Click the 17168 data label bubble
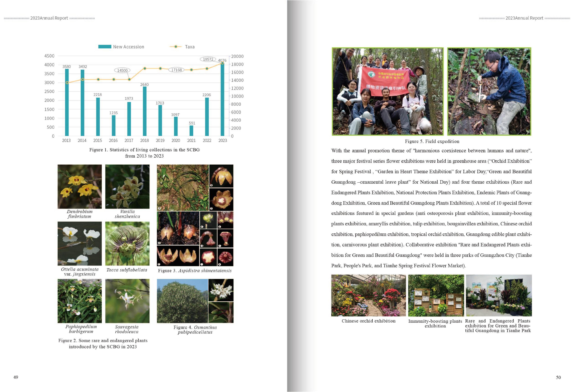This screenshot has height=392, width=574. [176, 70]
